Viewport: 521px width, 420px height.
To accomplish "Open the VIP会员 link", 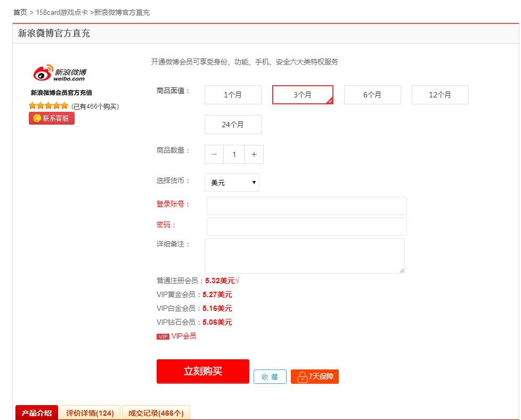I will [184, 336].
